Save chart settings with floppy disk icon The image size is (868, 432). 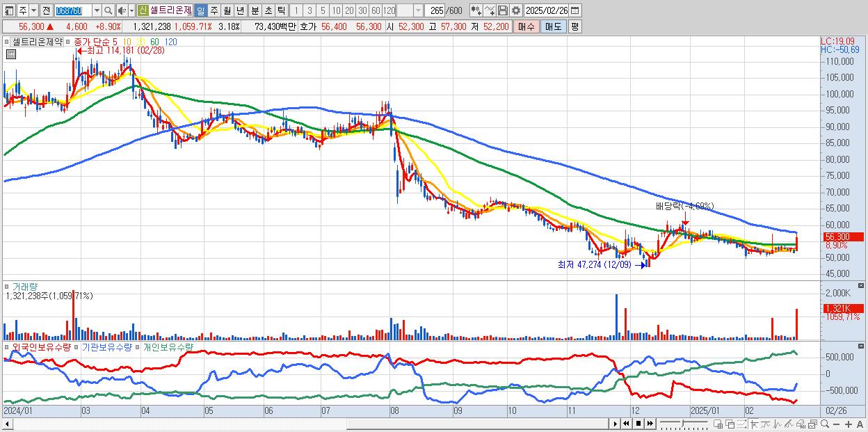(x=503, y=10)
